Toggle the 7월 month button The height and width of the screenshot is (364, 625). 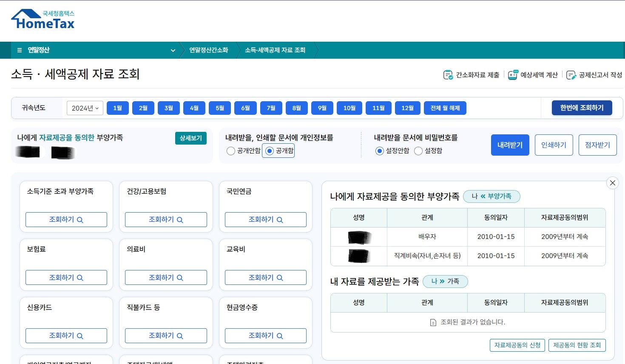pos(271,108)
